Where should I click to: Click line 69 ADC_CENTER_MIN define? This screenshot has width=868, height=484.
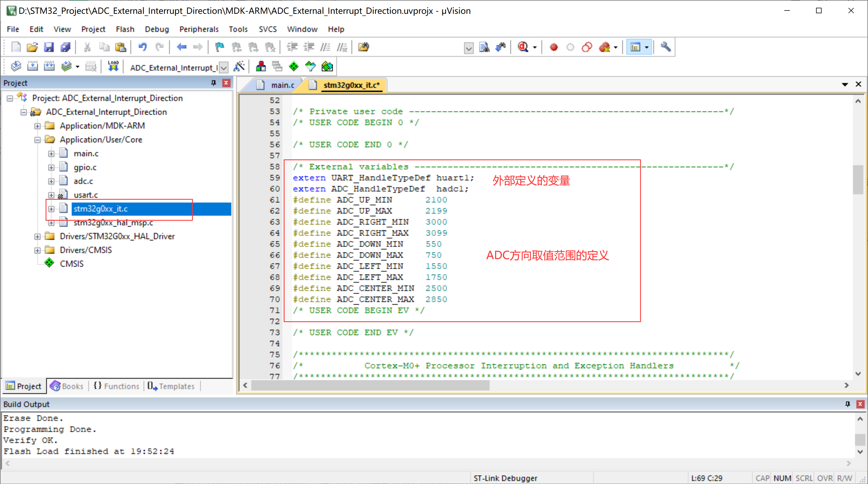tap(370, 288)
